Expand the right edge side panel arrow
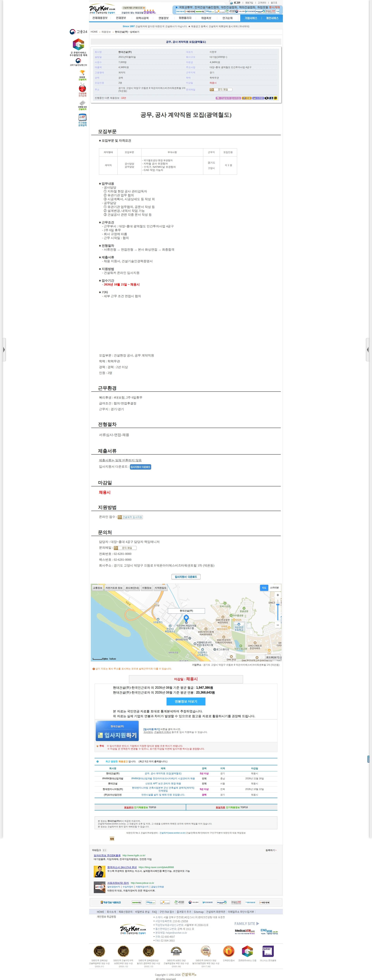372x980 pixels. (x=368, y=349)
